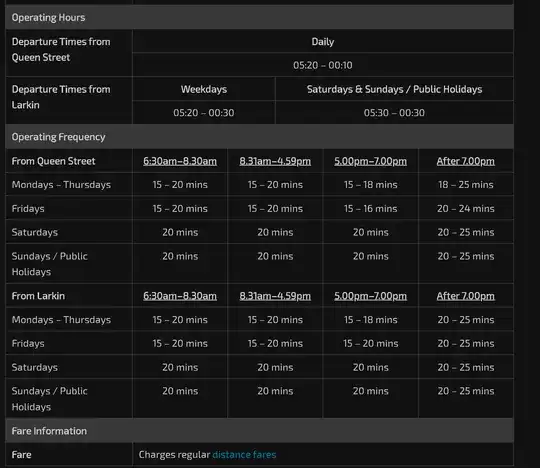Click the 5.00pm–7.00pm header under From Queen Street

(x=371, y=161)
